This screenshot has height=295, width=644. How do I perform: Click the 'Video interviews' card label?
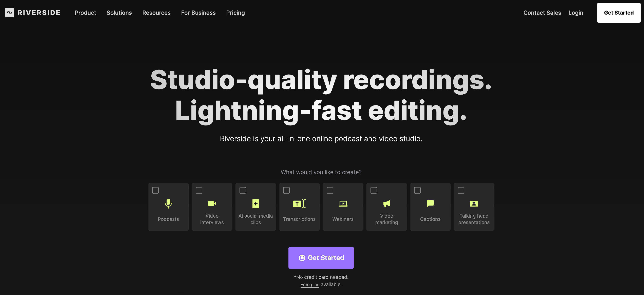(212, 219)
